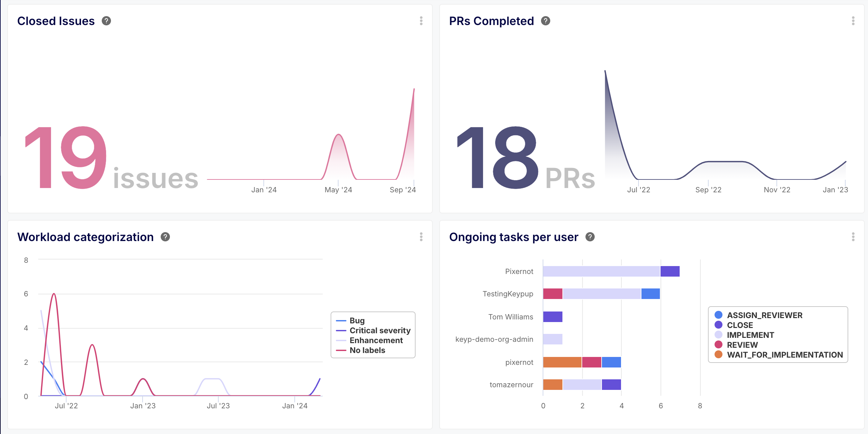Click CLOSE purple legend marker
This screenshot has width=868, height=434.
(x=719, y=325)
